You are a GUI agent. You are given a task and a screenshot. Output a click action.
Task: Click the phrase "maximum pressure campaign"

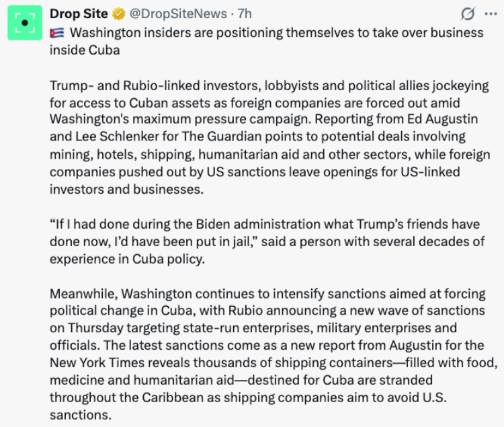coord(222,119)
